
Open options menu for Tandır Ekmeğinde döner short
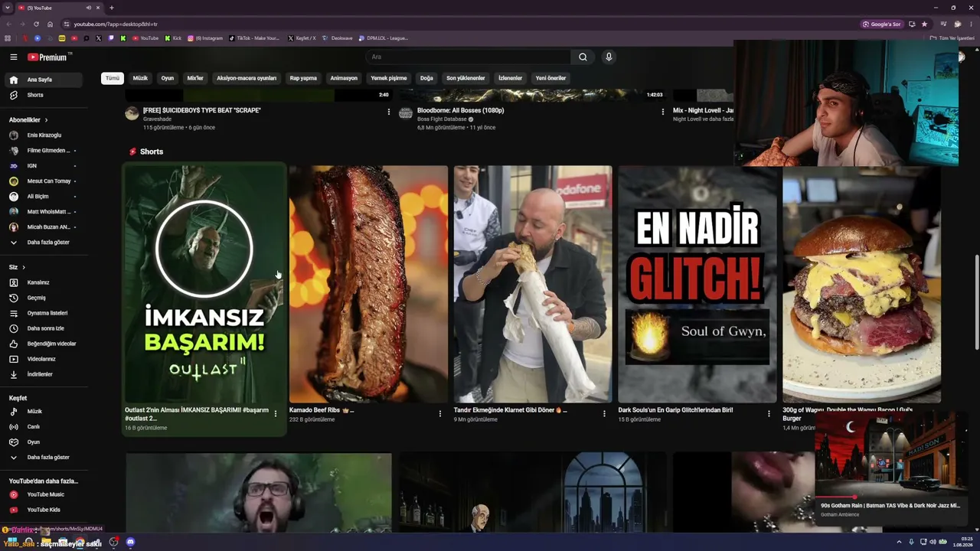pos(604,414)
